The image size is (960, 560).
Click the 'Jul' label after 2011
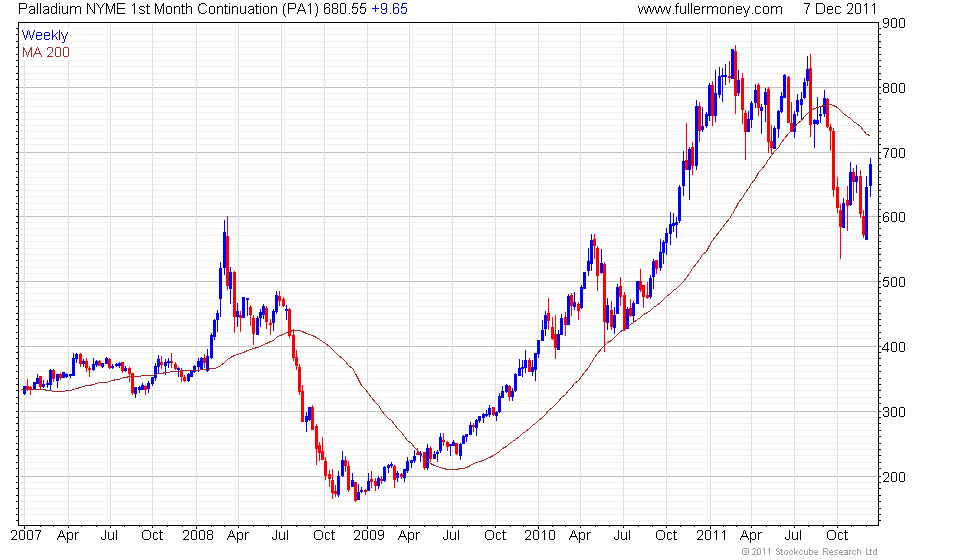pyautogui.click(x=793, y=536)
